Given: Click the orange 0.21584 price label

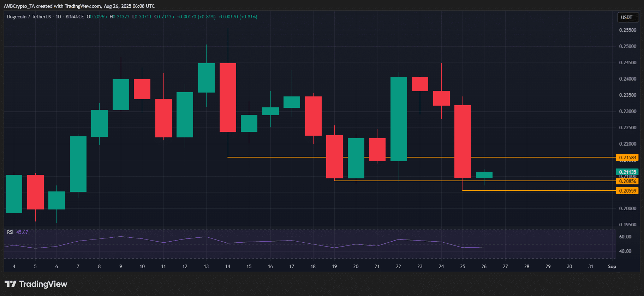Looking at the screenshot, I should point(627,158).
